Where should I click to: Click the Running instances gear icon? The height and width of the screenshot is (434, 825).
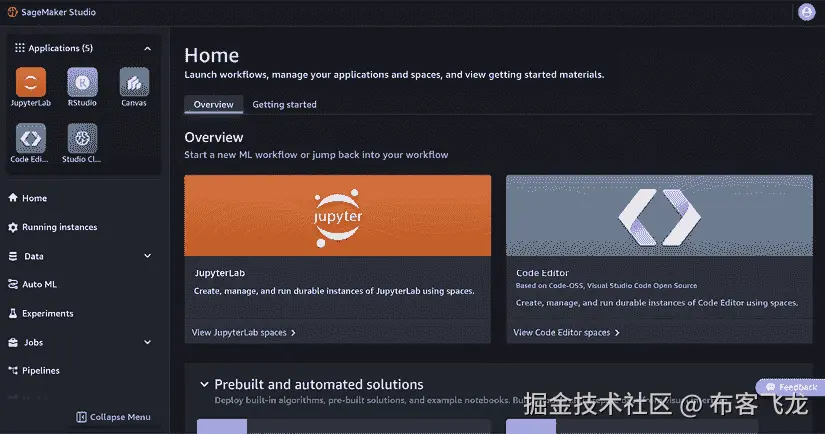[13, 227]
